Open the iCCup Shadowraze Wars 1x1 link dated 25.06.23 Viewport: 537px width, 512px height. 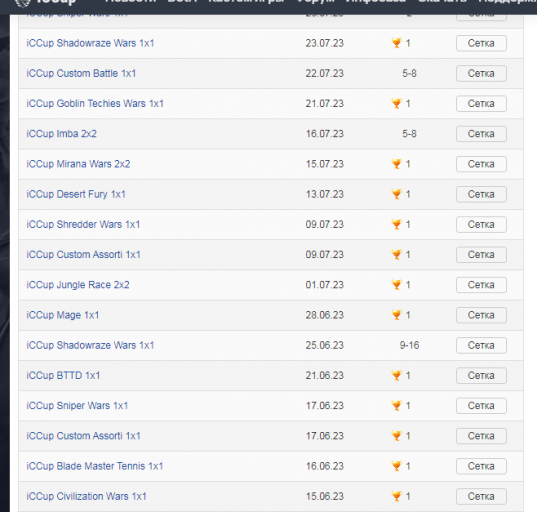[90, 345]
